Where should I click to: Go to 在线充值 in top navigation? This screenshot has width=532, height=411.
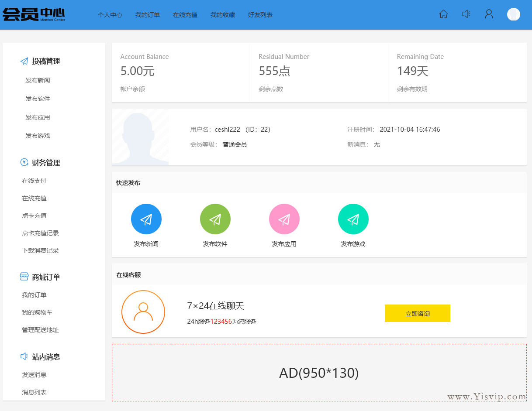[185, 15]
